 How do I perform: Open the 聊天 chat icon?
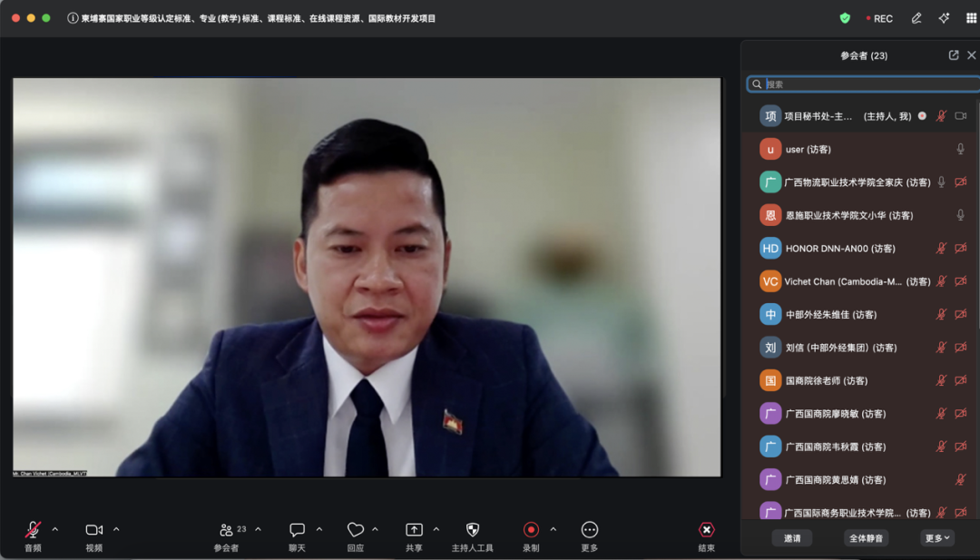[297, 530]
